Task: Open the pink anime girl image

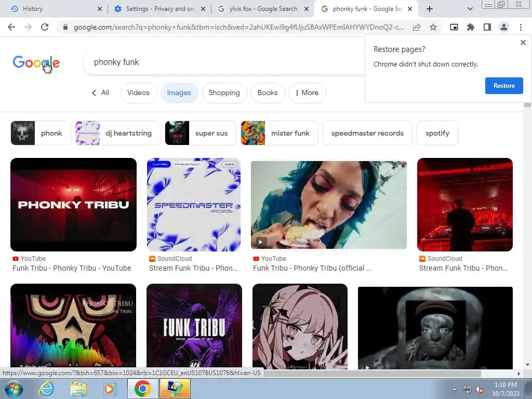Action: tap(300, 326)
